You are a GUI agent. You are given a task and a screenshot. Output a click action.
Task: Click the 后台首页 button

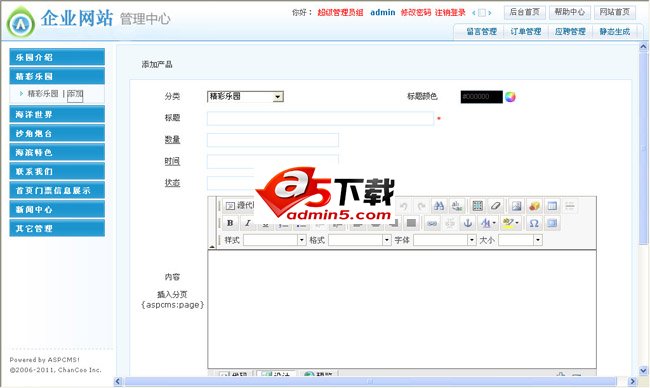pos(524,12)
